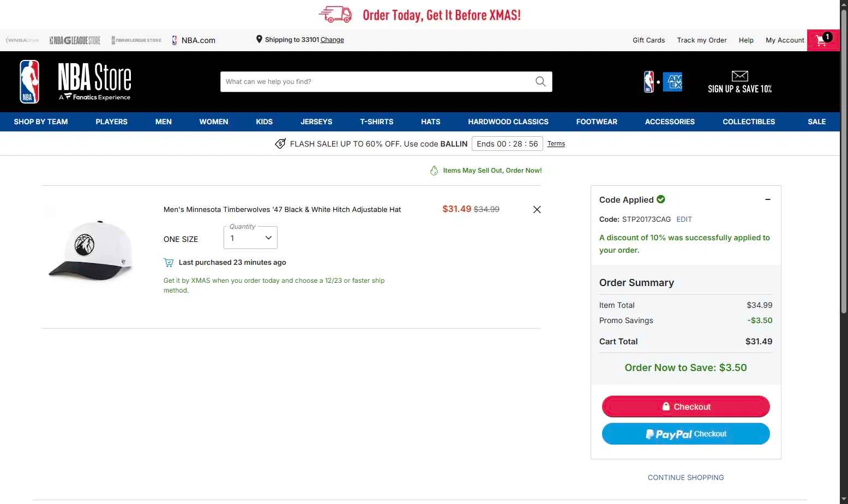Open the Kids menu
Image resolution: width=848 pixels, height=504 pixels.
264,122
